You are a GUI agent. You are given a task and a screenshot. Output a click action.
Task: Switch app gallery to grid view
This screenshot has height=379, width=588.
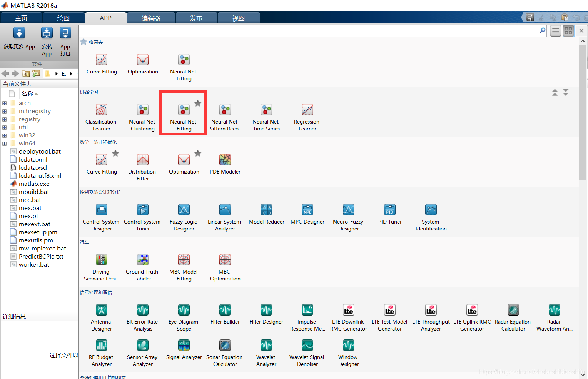(568, 31)
